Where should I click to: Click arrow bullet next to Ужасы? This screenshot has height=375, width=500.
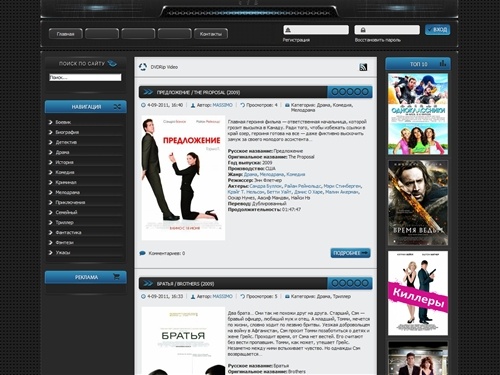51,252
